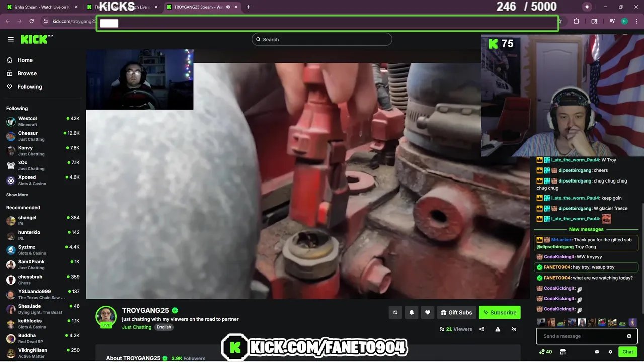This screenshot has height=362, width=644.
Task: Click the report warning triangle icon
Action: coord(498,329)
